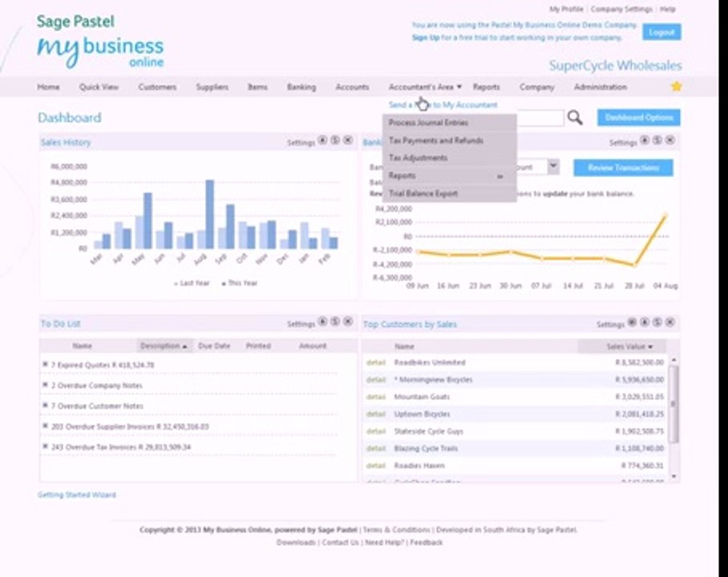This screenshot has height=577, width=728.
Task: Click the Top Customers list scrollbar
Action: click(x=673, y=403)
